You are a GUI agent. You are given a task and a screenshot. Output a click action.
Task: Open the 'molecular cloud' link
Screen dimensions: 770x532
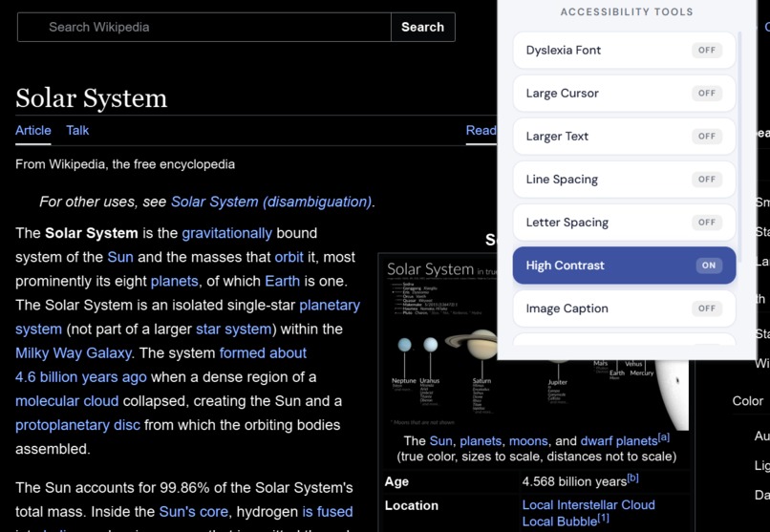tap(67, 401)
